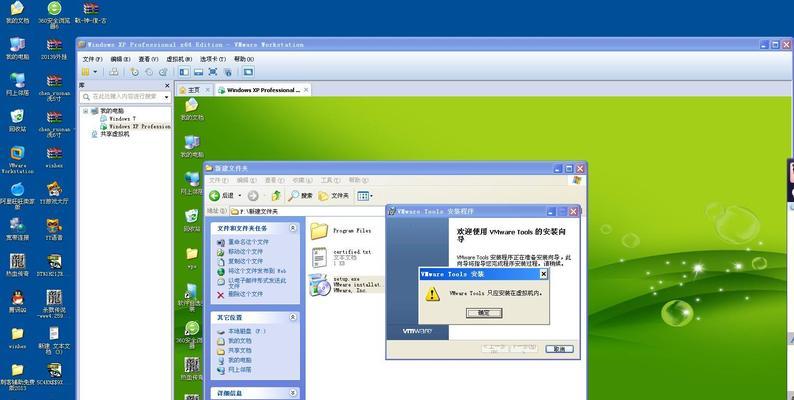This screenshot has width=794, height=400.
Task: Select the certified.txt file icon
Action: point(319,257)
